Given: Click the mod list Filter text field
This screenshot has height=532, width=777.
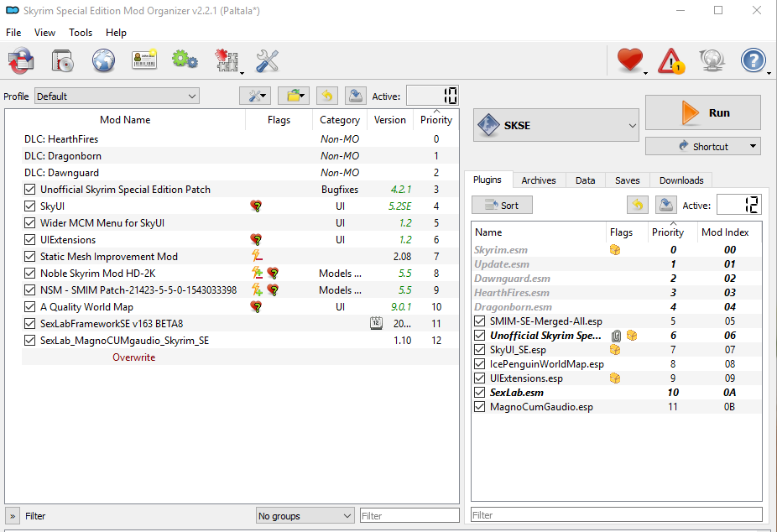Looking at the screenshot, I should 409,516.
